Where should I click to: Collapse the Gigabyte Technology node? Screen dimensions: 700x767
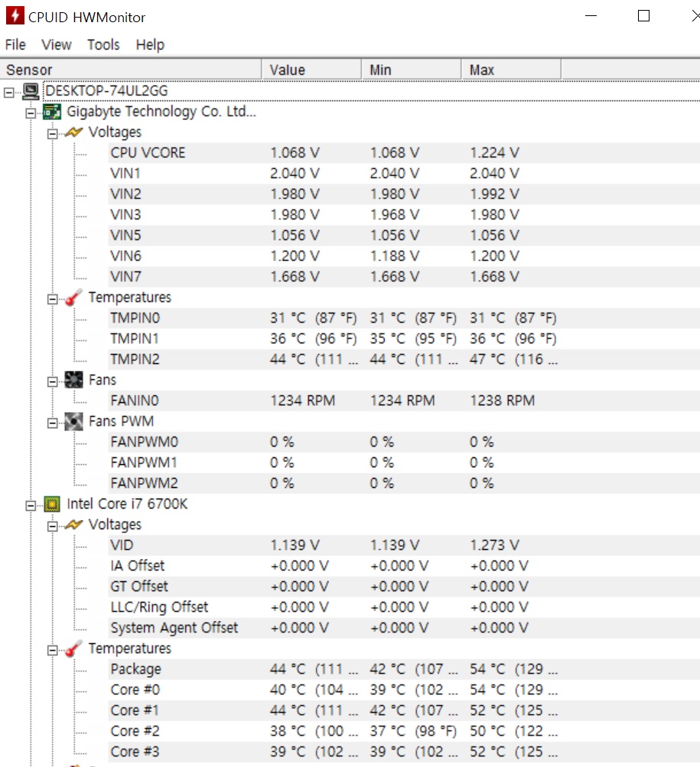coord(31,113)
